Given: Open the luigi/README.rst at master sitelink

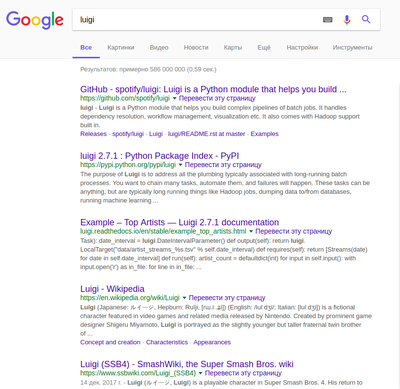Looking at the screenshot, I should (x=206, y=134).
